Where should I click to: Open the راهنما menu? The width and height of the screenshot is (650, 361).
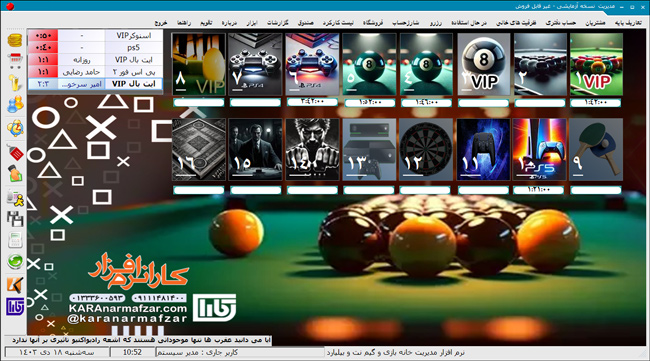pyautogui.click(x=184, y=23)
